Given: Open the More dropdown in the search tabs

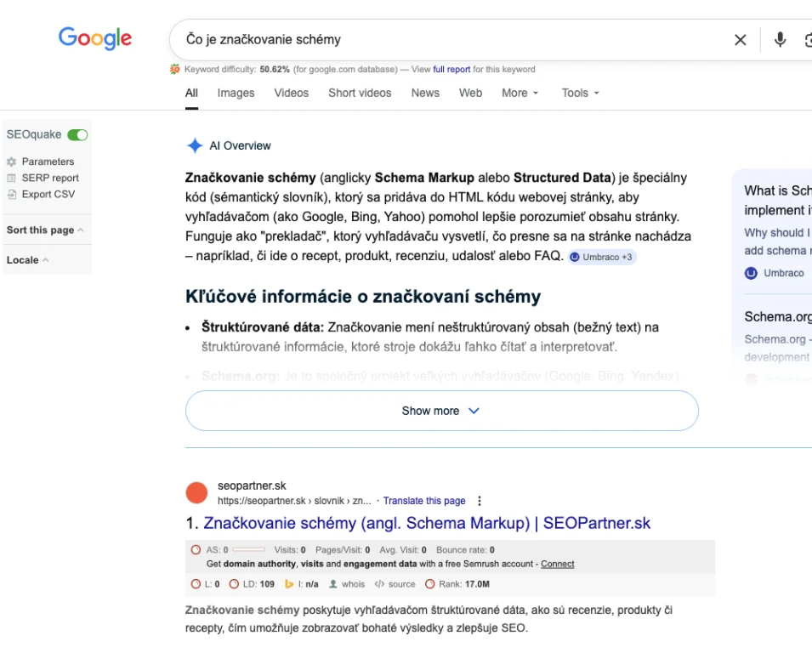Looking at the screenshot, I should coord(520,93).
